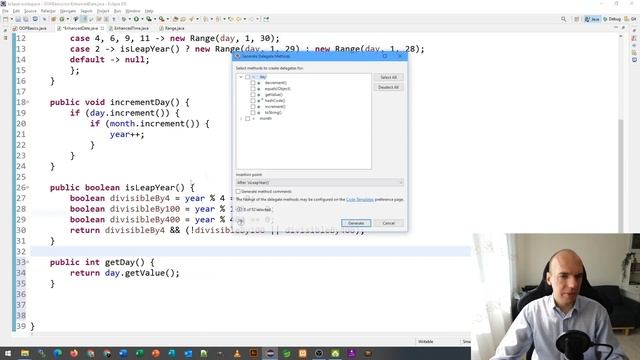Open the Run button dropdown arrow

[142, 19]
